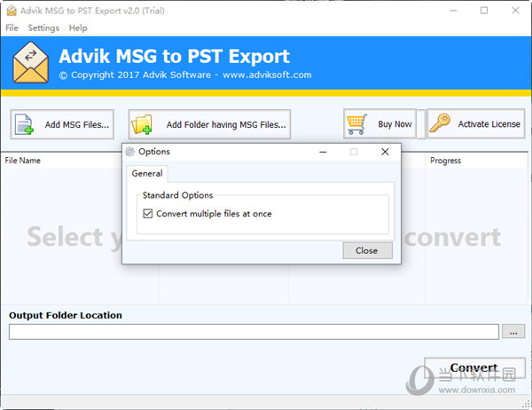Image resolution: width=532 pixels, height=410 pixels.
Task: Close the Options dialog with X
Action: click(385, 152)
